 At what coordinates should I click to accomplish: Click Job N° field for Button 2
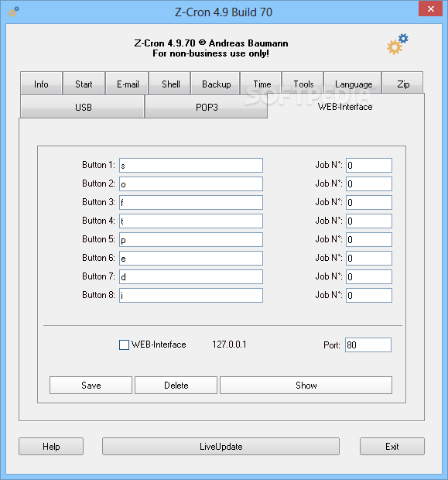point(369,184)
